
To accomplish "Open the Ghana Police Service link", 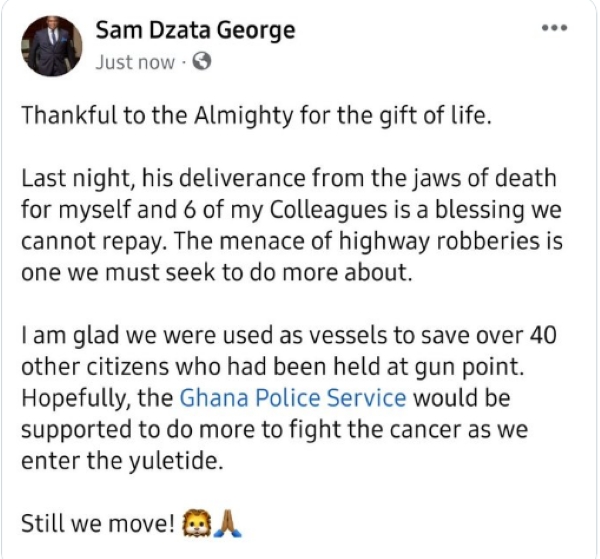I will click(293, 398).
